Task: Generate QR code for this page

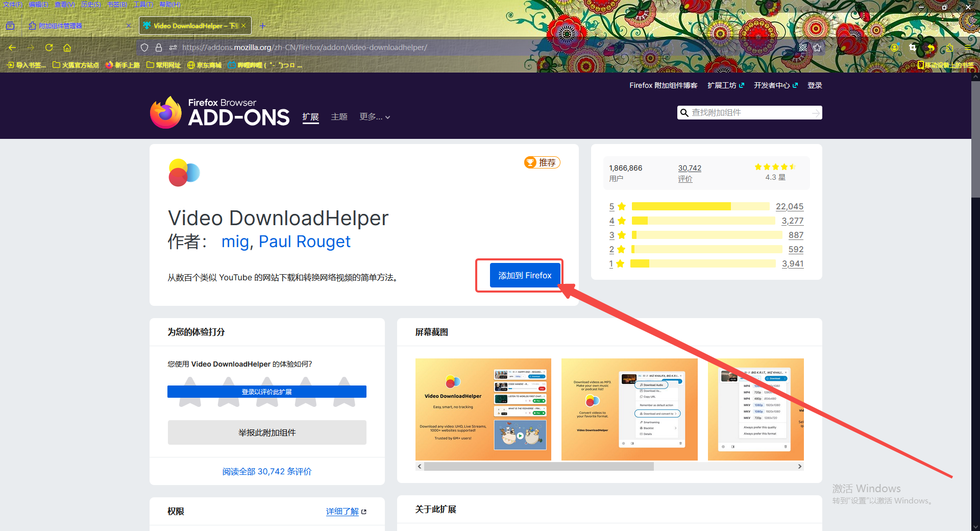Action: [x=803, y=47]
